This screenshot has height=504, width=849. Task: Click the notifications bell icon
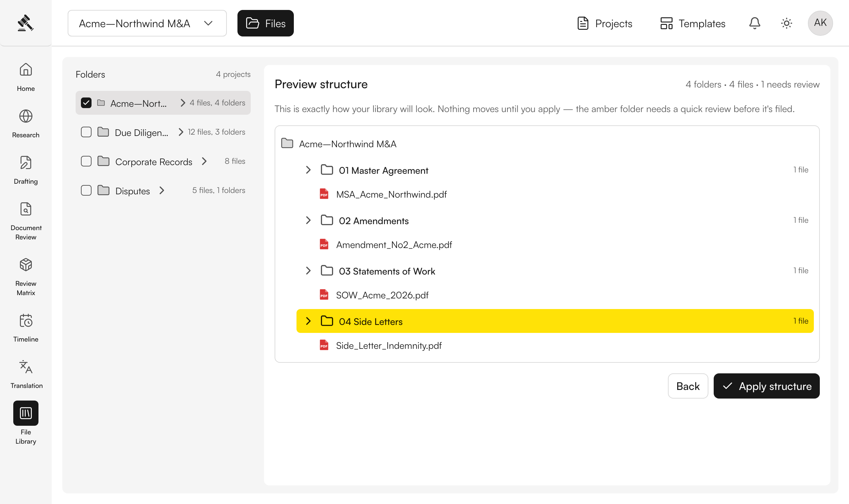tap(754, 23)
